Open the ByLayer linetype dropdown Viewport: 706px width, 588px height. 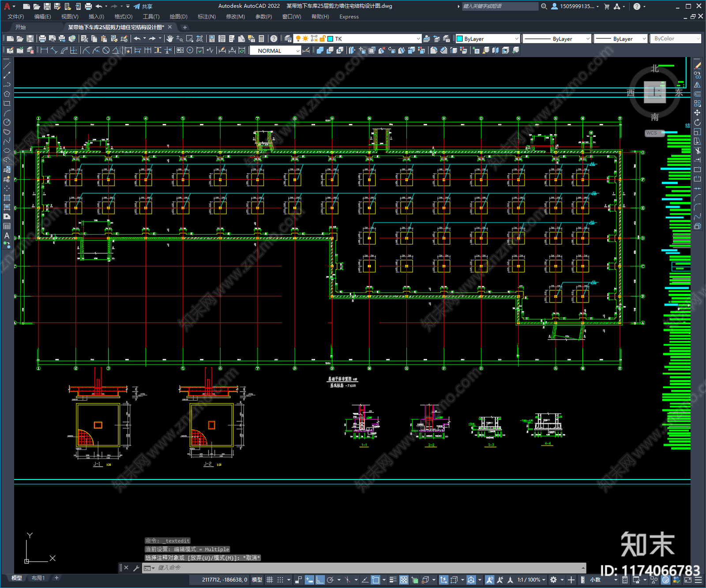click(557, 39)
